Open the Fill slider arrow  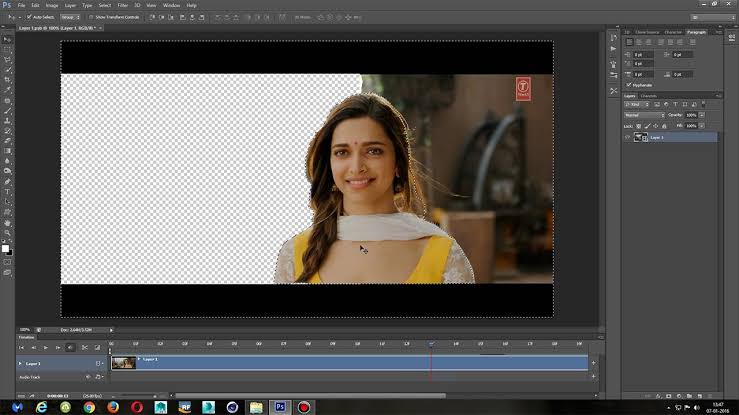pyautogui.click(x=702, y=126)
